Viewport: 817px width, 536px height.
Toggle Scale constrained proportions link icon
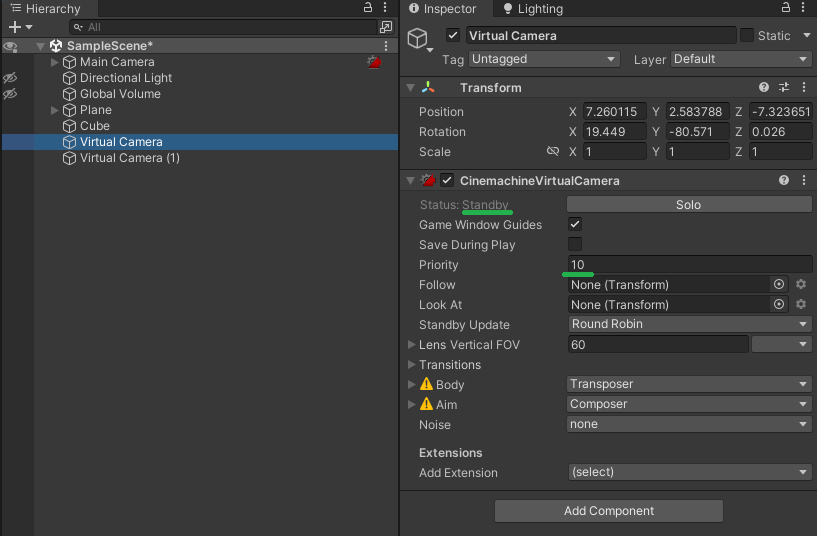pos(553,151)
